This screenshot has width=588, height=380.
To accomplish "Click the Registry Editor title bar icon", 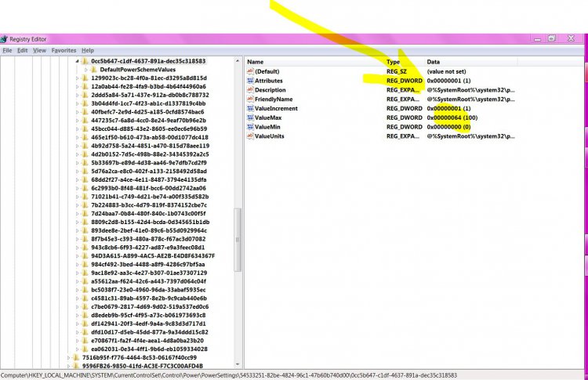I will pos(4,39).
